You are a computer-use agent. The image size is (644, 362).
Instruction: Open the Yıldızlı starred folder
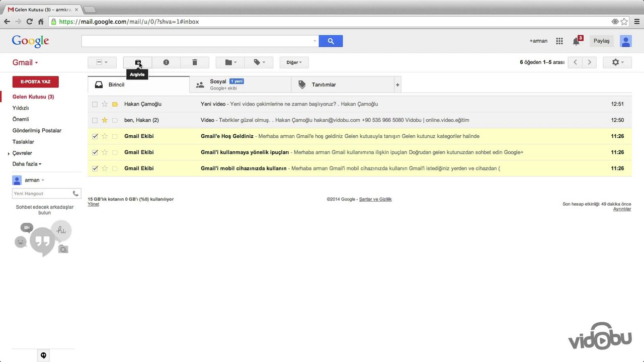pos(21,108)
